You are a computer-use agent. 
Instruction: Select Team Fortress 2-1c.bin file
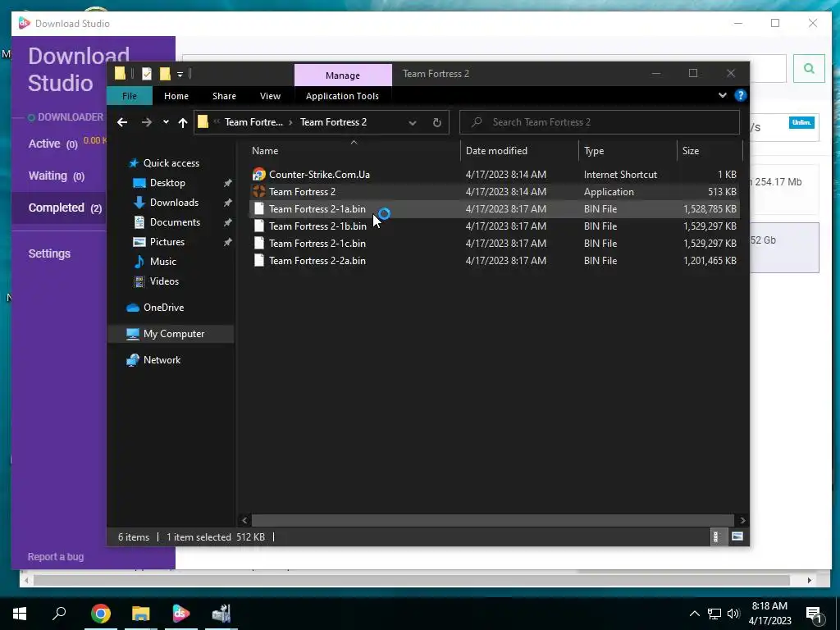(x=495, y=243)
